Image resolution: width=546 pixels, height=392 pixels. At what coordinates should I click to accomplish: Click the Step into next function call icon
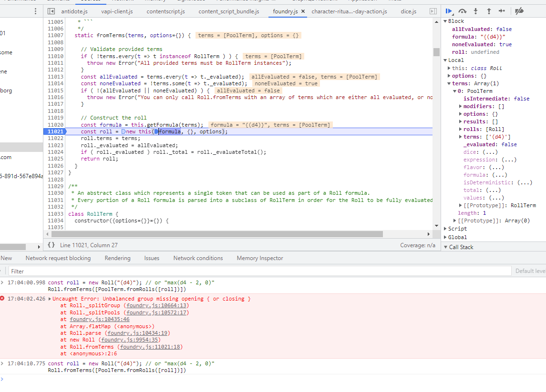click(x=475, y=11)
